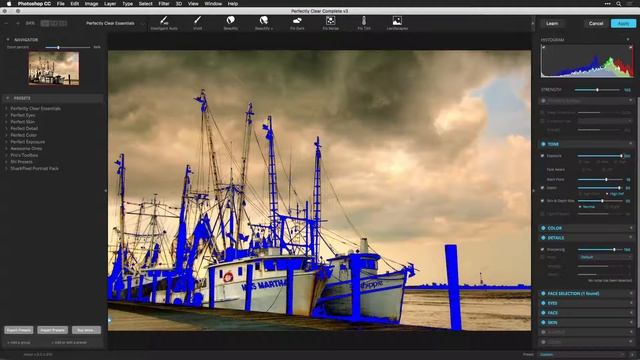Toggle the SKIN section power icon

(x=543, y=322)
